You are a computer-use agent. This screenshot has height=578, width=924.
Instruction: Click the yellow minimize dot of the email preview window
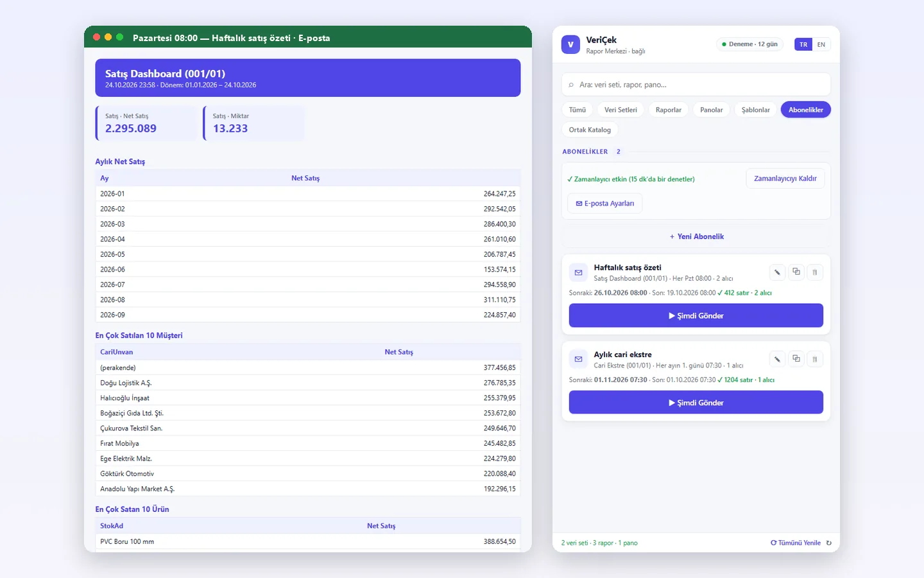click(x=108, y=37)
